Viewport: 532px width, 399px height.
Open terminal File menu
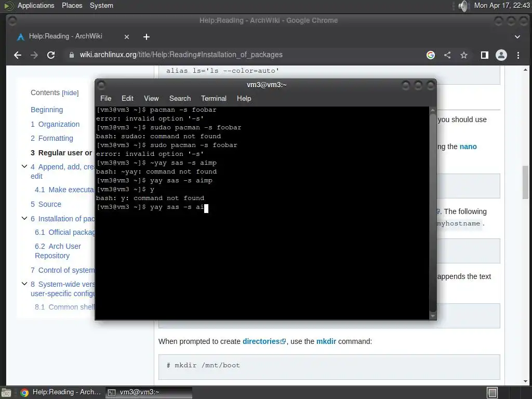[105, 98]
